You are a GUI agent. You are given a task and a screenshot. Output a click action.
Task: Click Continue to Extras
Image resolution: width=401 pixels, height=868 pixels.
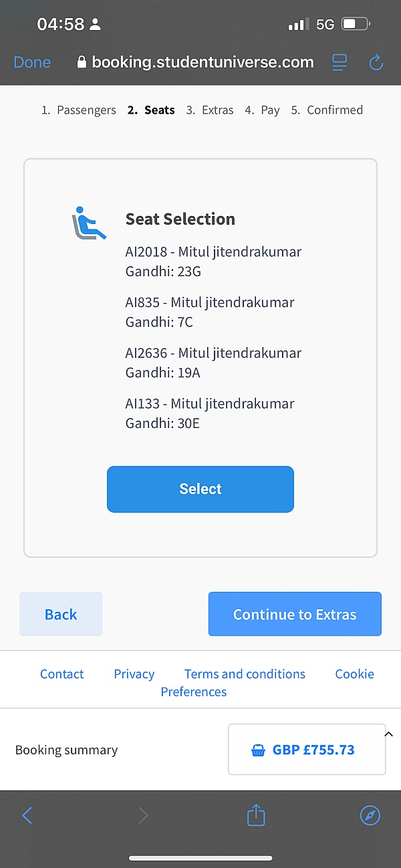click(295, 614)
